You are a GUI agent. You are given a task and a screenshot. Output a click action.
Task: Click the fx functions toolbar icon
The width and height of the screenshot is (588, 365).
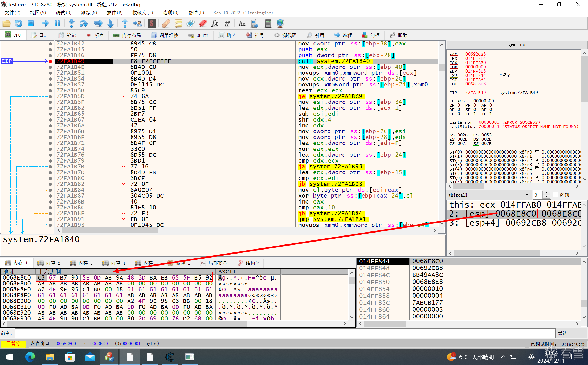(x=215, y=23)
